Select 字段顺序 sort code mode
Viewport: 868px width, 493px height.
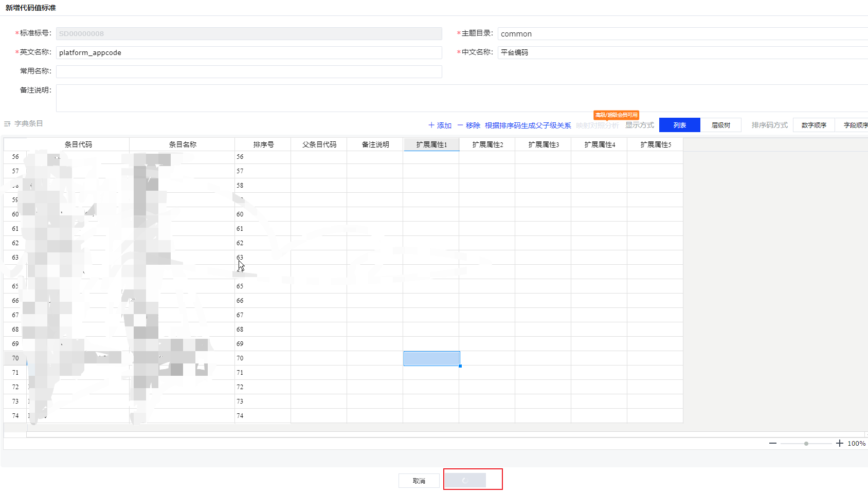[855, 125]
